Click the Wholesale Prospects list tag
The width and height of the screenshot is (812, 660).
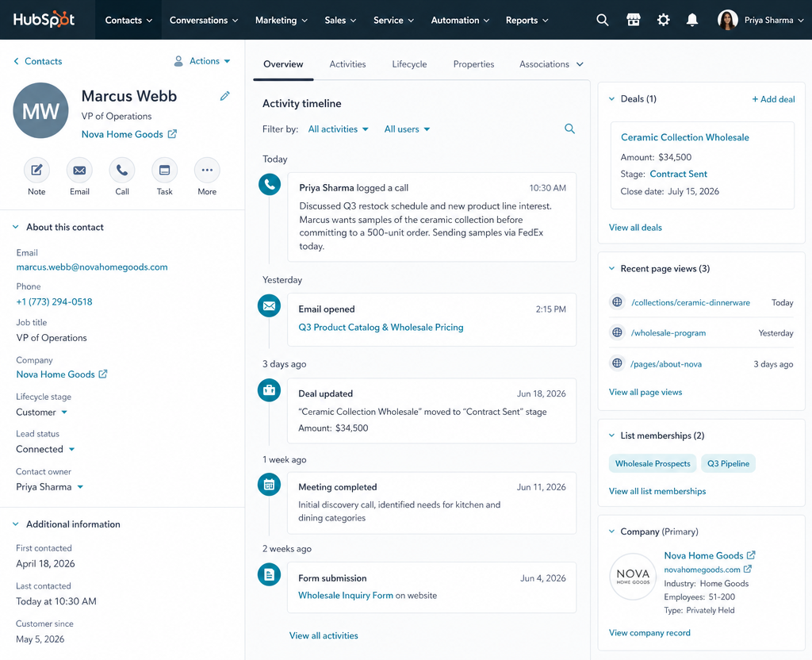point(653,463)
